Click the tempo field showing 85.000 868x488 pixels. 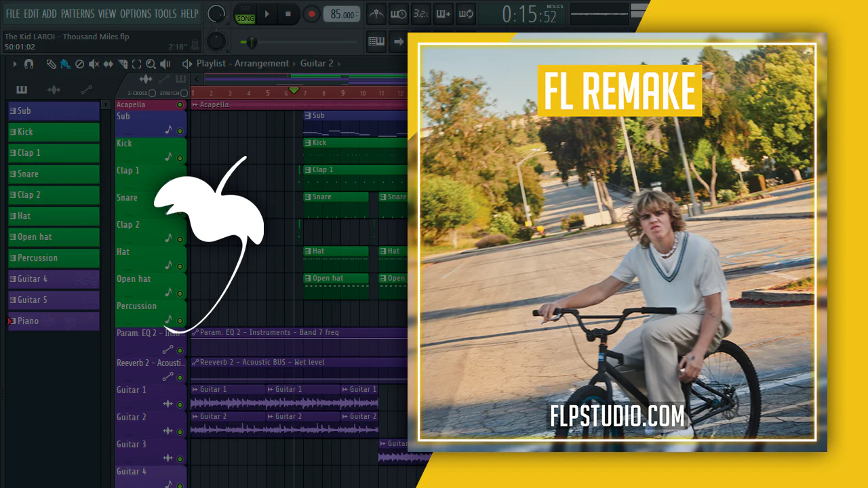(x=342, y=14)
